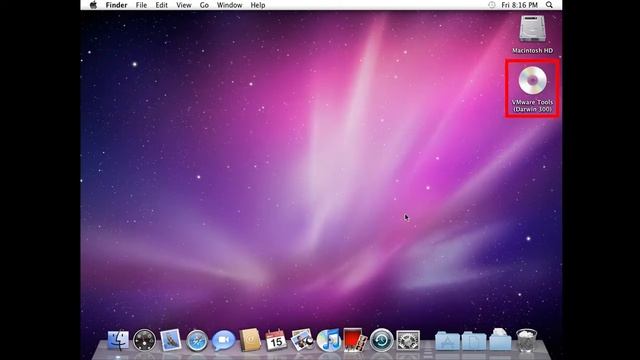This screenshot has height=360, width=640.
Task: Open Time Machine from the Dock
Action: tap(381, 340)
